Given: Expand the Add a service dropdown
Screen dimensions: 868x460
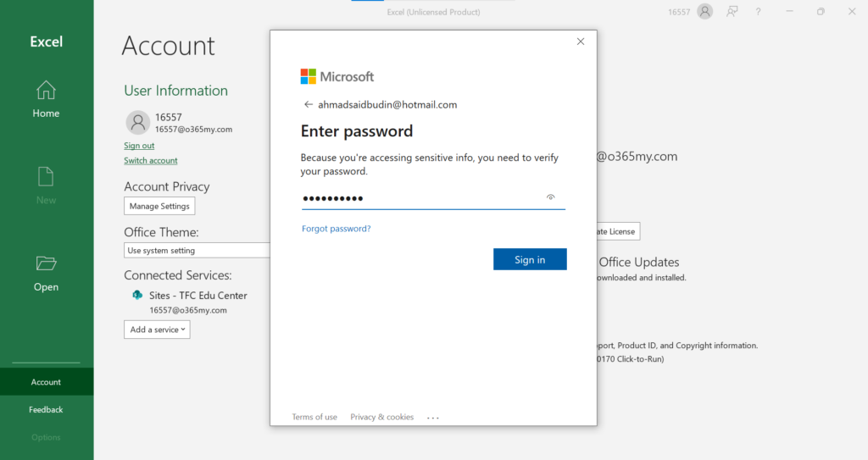Looking at the screenshot, I should (x=157, y=330).
